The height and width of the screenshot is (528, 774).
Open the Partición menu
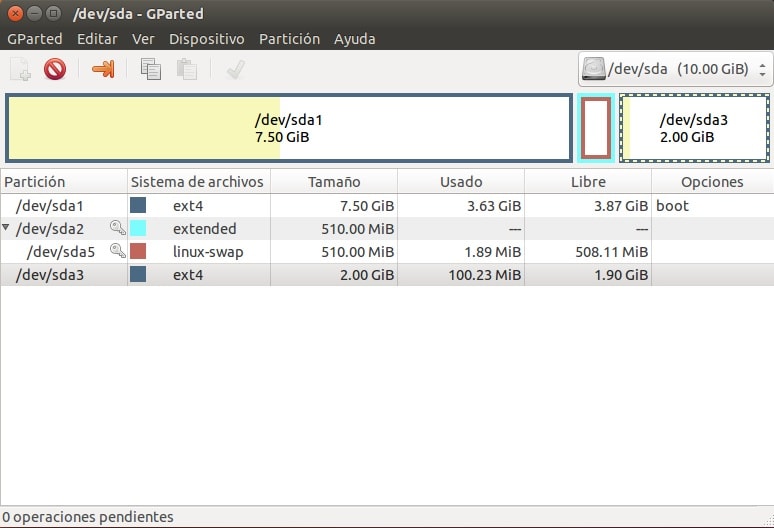coord(289,39)
